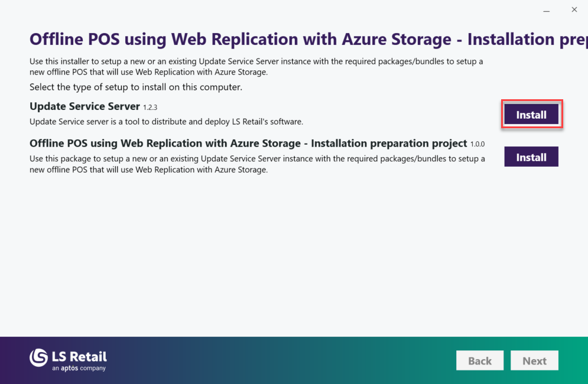Install the Installation preparation project package
Viewport: 588px width, 384px height.
531,157
